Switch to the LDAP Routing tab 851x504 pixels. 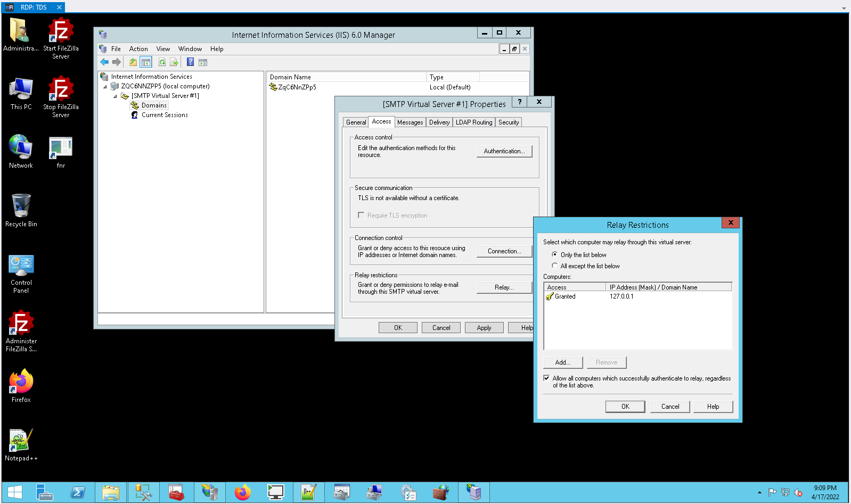(474, 122)
